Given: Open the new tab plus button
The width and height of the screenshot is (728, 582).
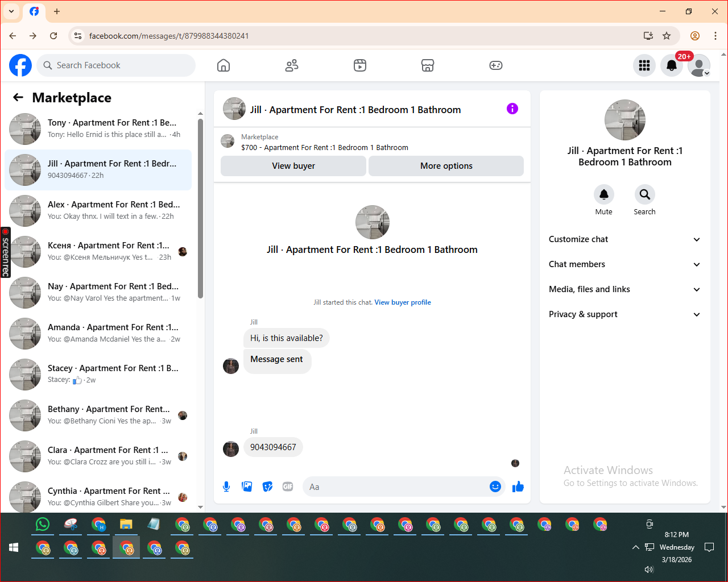Looking at the screenshot, I should (x=57, y=11).
